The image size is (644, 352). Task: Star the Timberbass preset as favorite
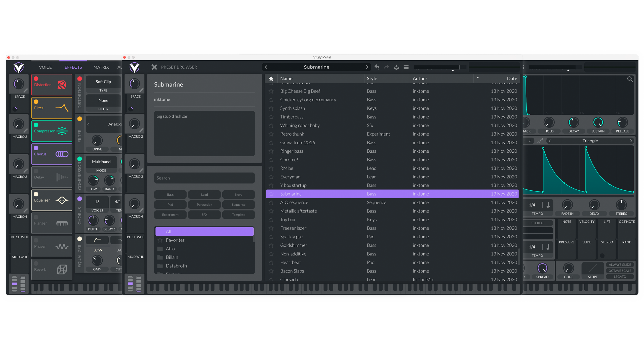click(x=271, y=117)
